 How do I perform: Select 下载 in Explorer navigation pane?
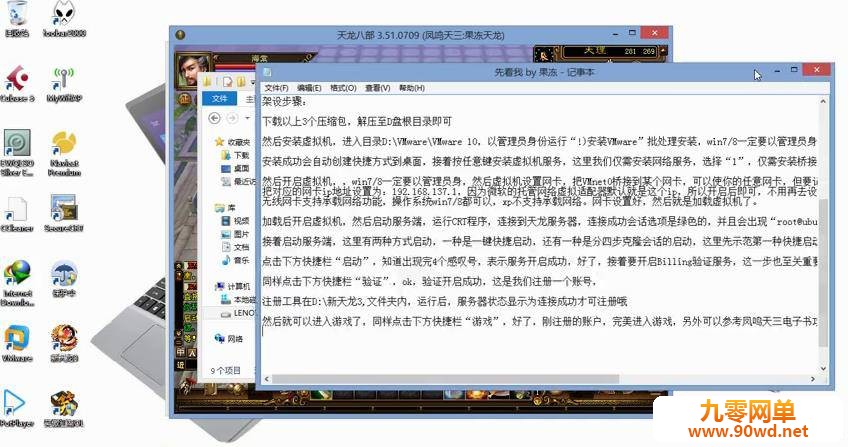[x=236, y=155]
